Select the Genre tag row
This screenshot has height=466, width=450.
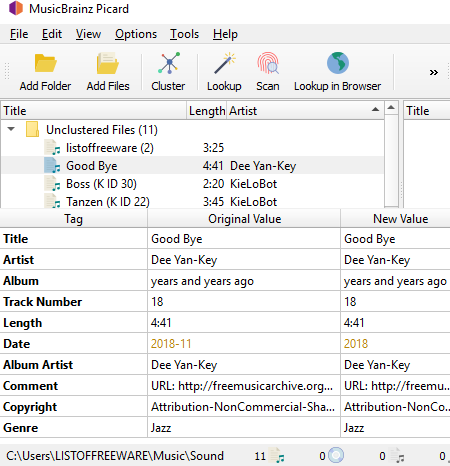click(225, 428)
